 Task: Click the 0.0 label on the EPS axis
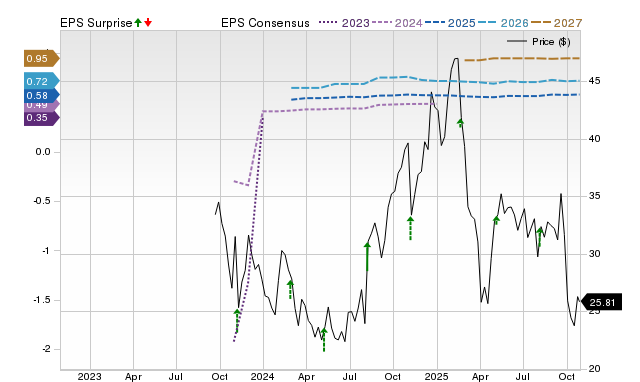click(x=43, y=152)
